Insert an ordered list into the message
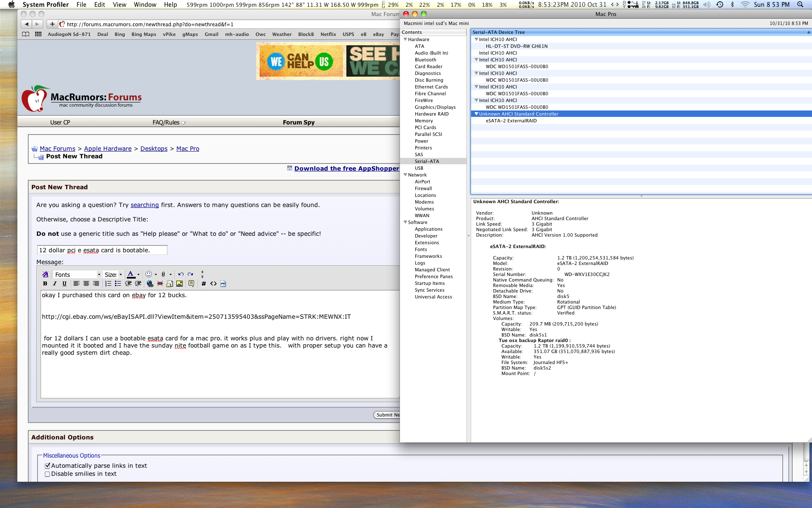Image resolution: width=812 pixels, height=508 pixels. [x=108, y=284]
